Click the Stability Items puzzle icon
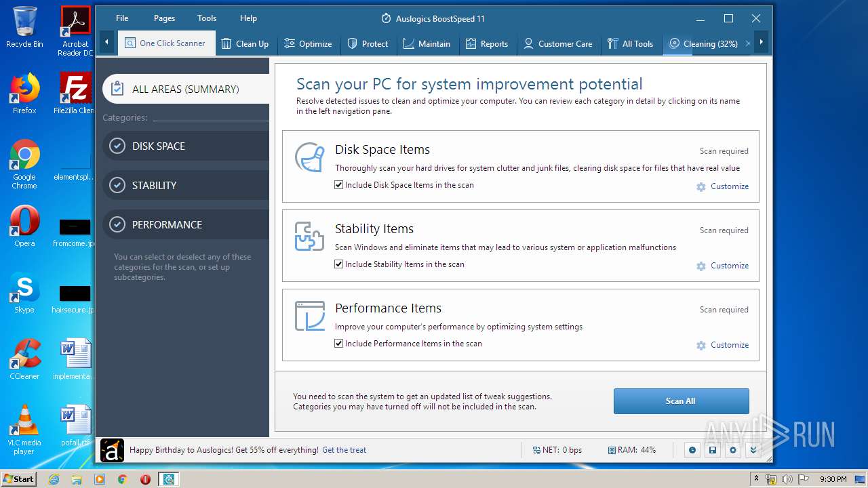The image size is (868, 488). pyautogui.click(x=309, y=237)
